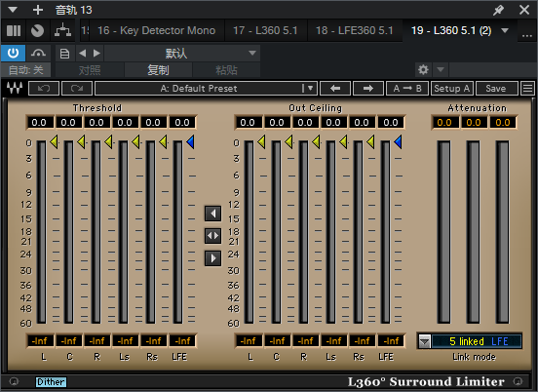Click the Waves undo arrow

(x=44, y=89)
